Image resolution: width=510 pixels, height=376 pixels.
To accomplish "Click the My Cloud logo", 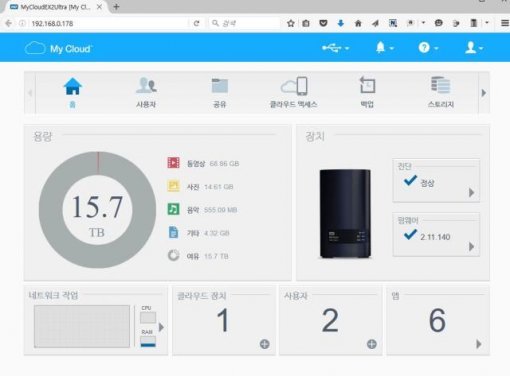I will 58,49.
